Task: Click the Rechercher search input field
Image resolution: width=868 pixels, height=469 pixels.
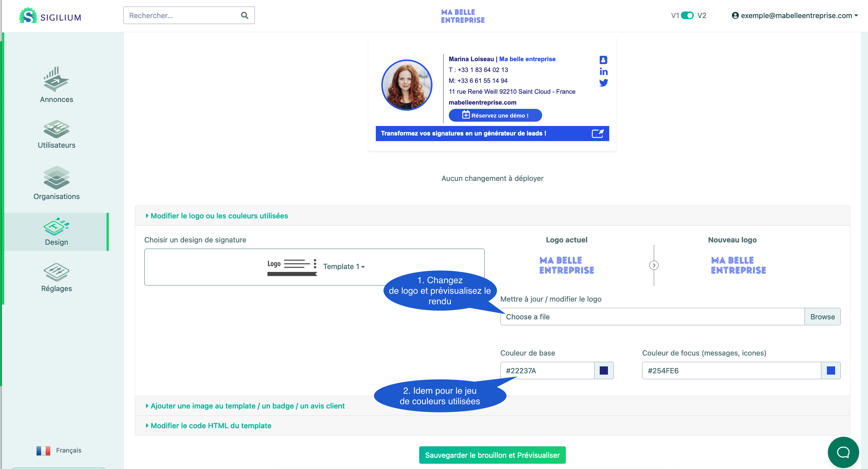Action: pyautogui.click(x=182, y=15)
